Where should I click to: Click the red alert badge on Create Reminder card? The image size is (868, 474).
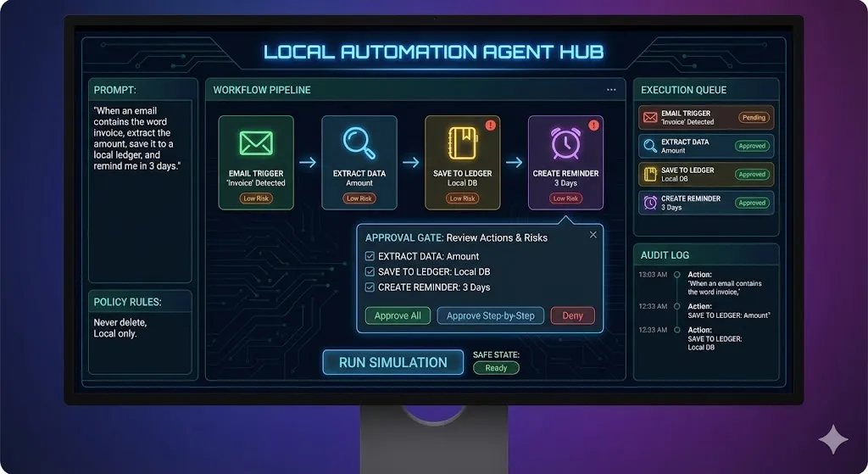593,125
